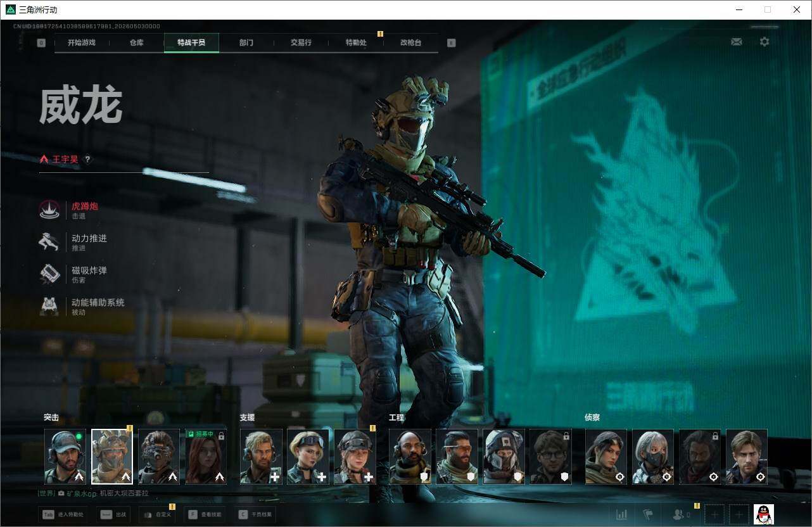Screen dimensions: 812x527
Task: Open the 改枪台 tab
Action: 410,43
